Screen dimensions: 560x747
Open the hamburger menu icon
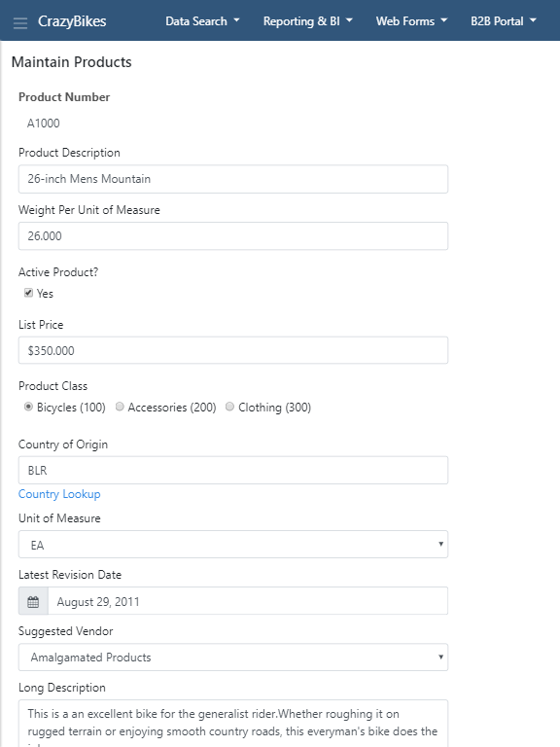tap(20, 22)
